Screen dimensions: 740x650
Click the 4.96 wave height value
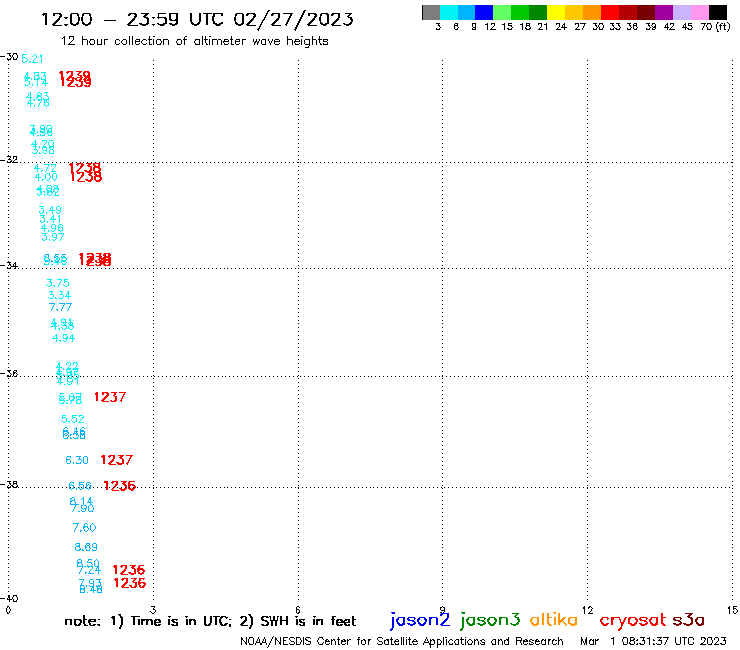52,228
